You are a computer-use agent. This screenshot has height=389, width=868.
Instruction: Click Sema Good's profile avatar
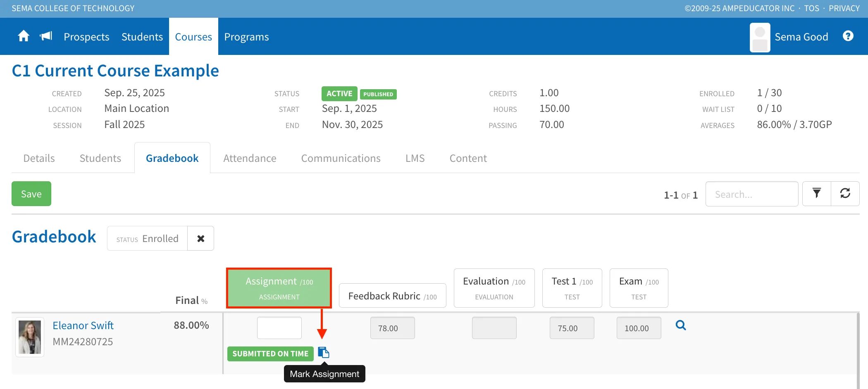point(760,37)
